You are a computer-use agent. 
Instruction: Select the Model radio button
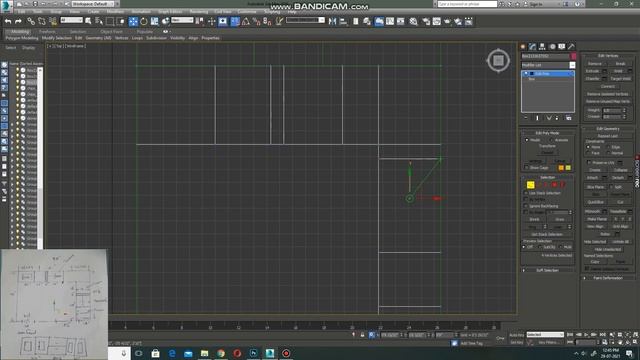click(x=527, y=140)
